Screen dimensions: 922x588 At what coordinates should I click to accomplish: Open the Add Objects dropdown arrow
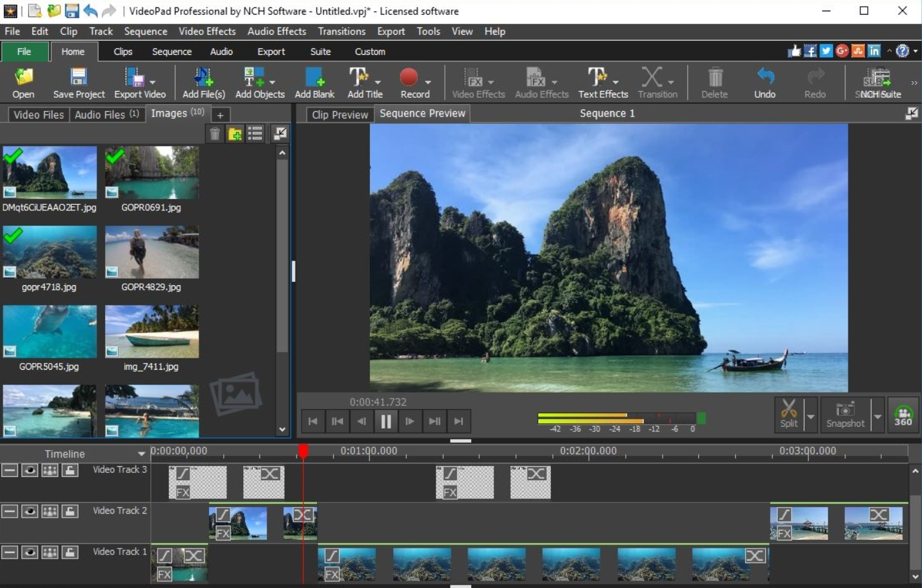pyautogui.click(x=272, y=82)
